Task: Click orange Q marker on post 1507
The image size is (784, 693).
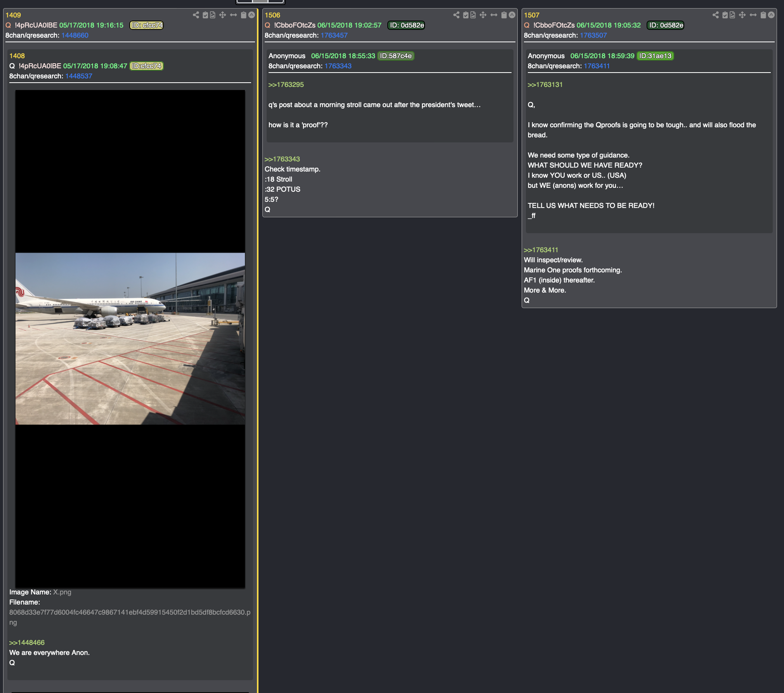Action: (x=527, y=25)
